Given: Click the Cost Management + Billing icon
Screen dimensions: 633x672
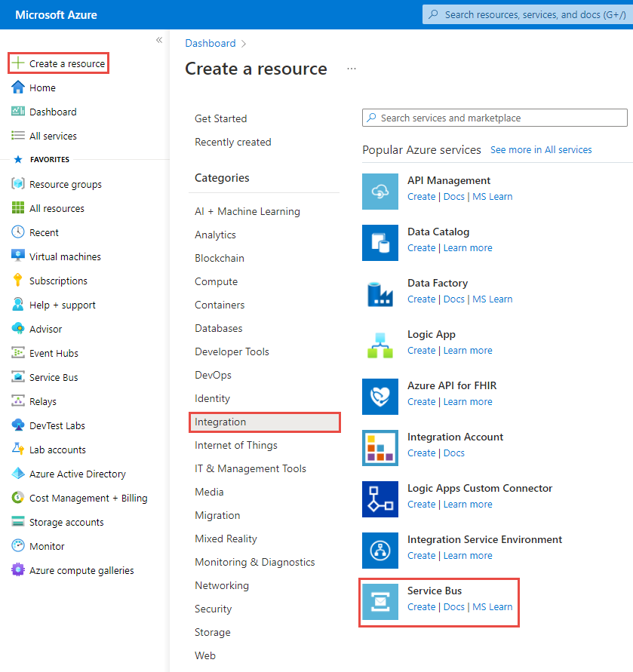Looking at the screenshot, I should 18,498.
